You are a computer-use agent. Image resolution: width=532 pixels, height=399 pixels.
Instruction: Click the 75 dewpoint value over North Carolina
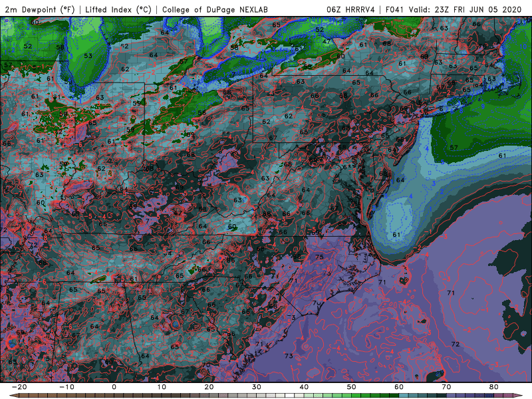coord(319,257)
